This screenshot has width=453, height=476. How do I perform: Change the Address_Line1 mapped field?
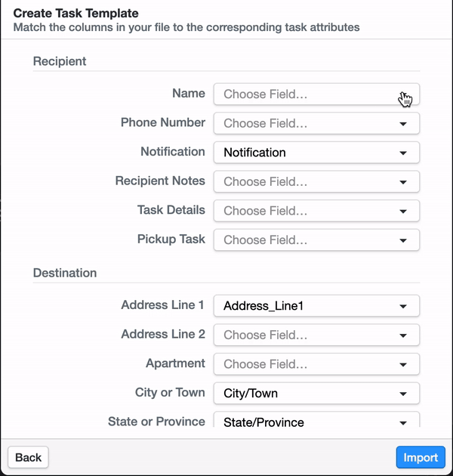[316, 306]
